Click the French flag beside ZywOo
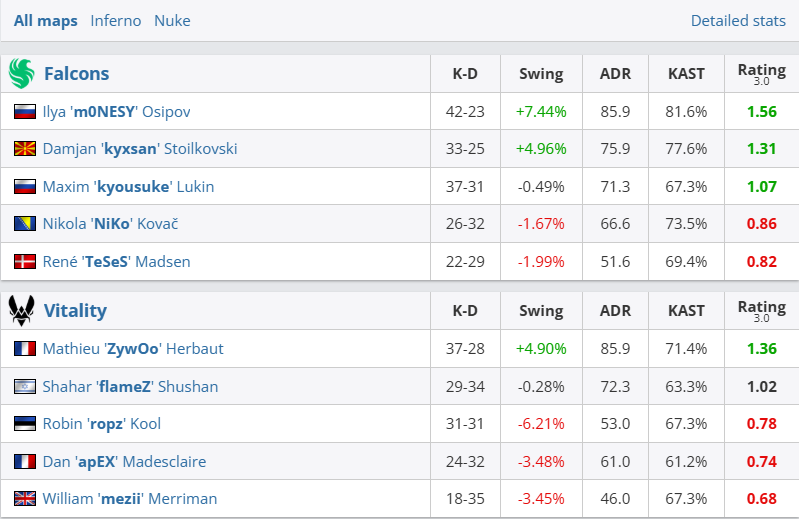 point(25,349)
